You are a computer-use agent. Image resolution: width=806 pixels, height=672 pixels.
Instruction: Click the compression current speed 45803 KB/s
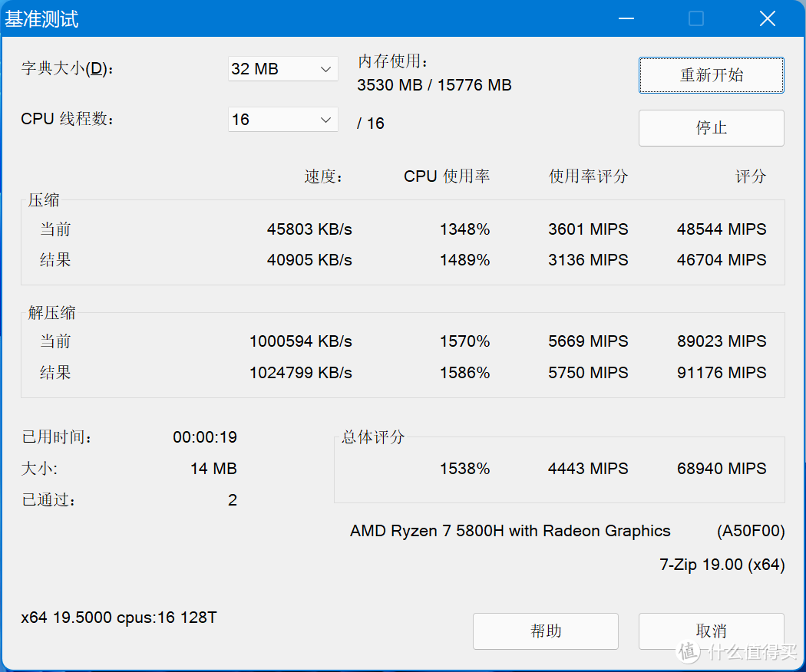(309, 229)
